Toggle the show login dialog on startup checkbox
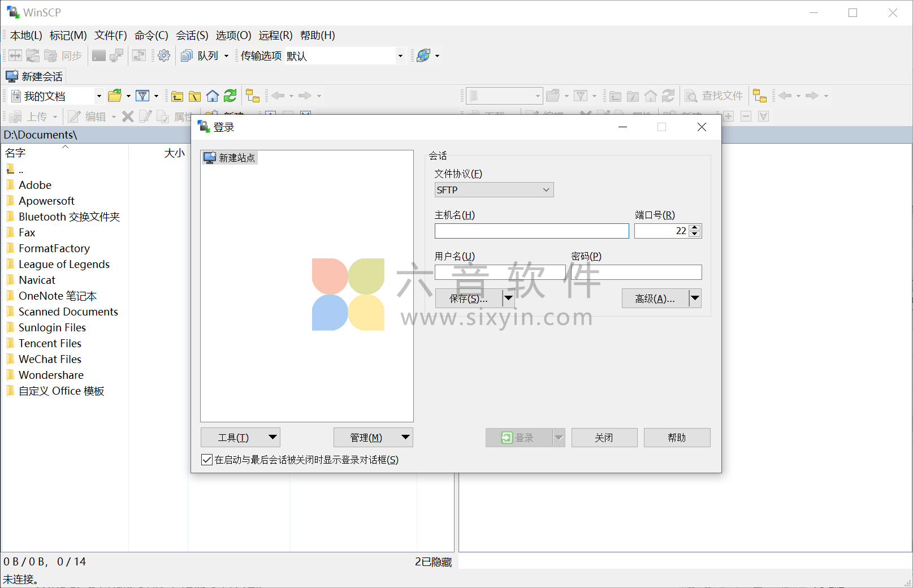This screenshot has width=913, height=588. pyautogui.click(x=206, y=460)
